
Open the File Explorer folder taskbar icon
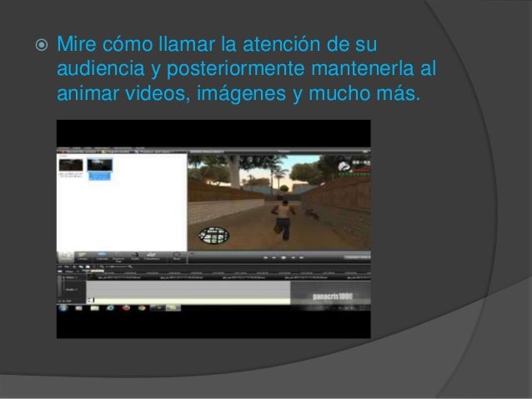[x=95, y=308]
